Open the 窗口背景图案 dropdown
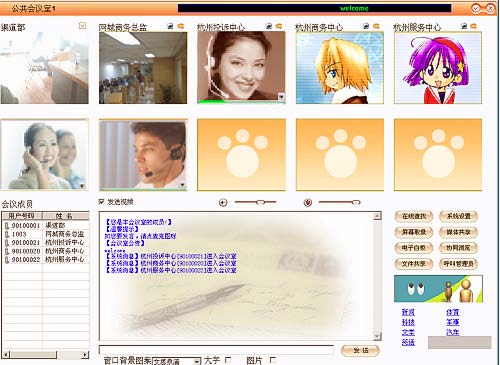The width and height of the screenshot is (500, 365). [x=177, y=361]
